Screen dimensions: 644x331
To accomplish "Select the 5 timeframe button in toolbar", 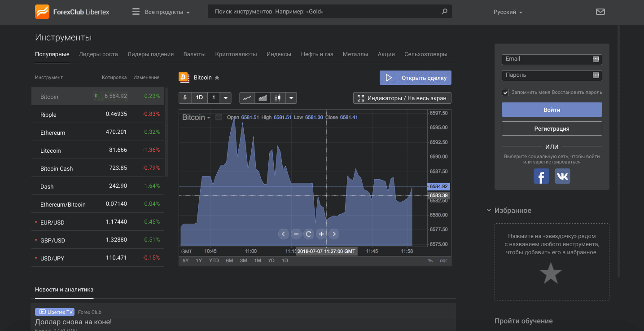I will (x=185, y=98).
